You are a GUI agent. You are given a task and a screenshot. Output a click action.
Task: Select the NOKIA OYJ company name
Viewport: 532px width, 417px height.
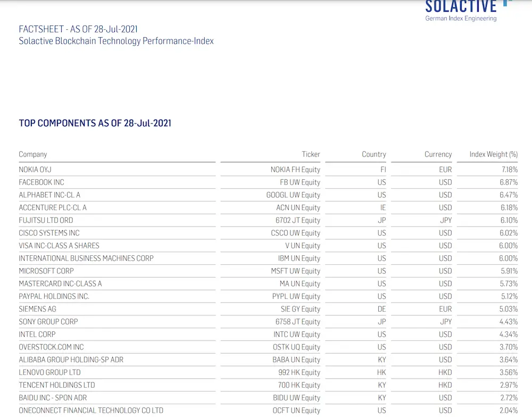tap(35, 170)
